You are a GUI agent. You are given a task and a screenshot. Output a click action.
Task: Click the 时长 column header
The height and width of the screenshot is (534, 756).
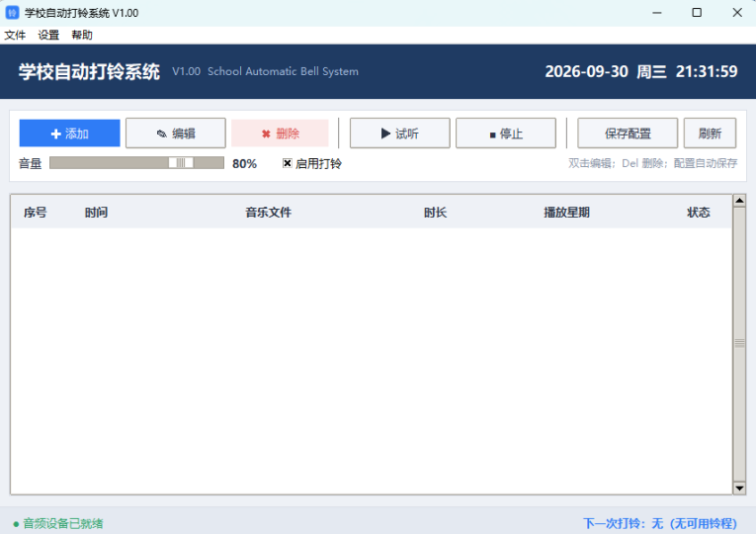tap(436, 213)
